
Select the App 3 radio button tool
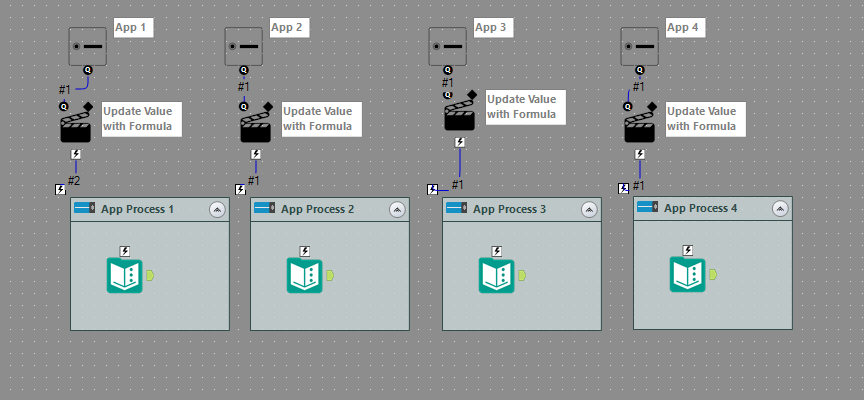tap(447, 47)
